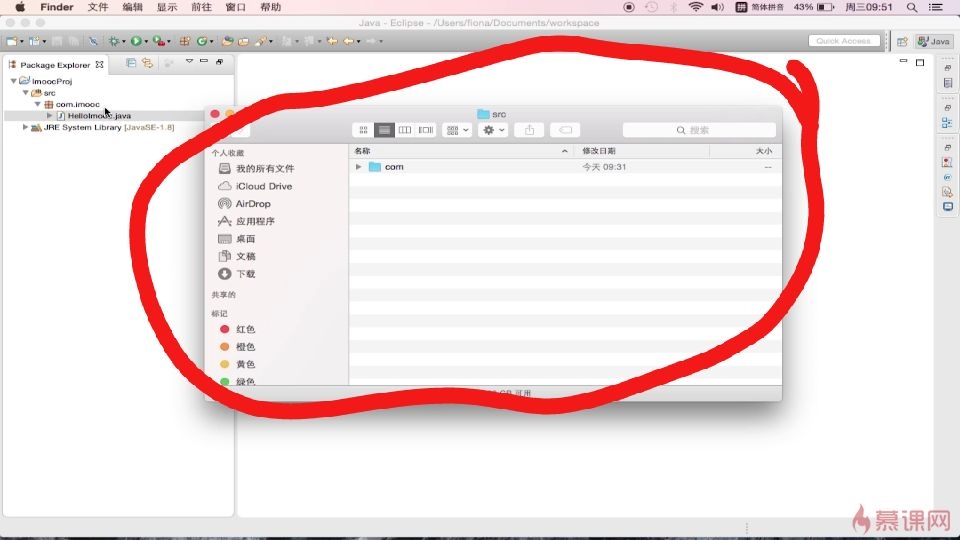Expand JRE System Library node
Viewport: 960px width, 540px height.
[25, 127]
